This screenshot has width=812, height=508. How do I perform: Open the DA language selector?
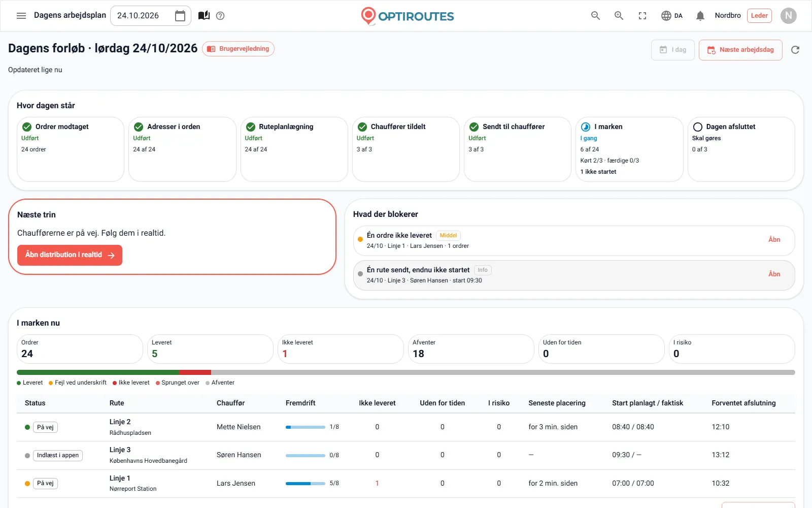tap(672, 16)
